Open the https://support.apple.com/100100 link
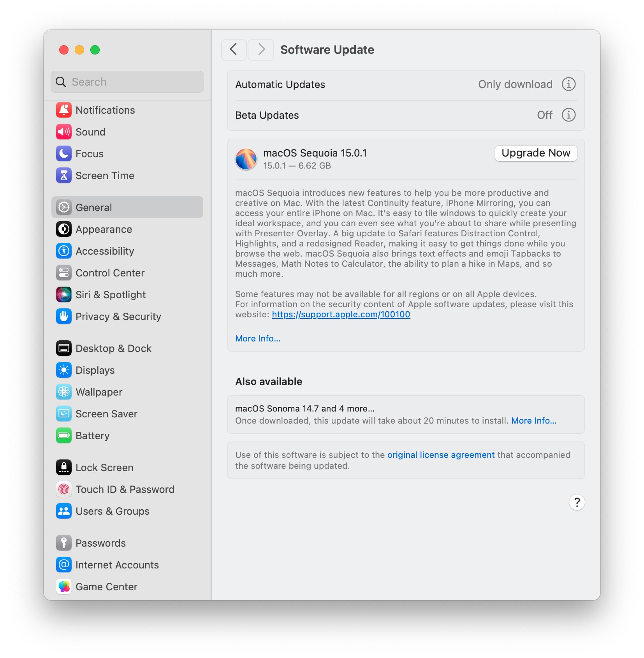Image resolution: width=644 pixels, height=658 pixels. 341,314
